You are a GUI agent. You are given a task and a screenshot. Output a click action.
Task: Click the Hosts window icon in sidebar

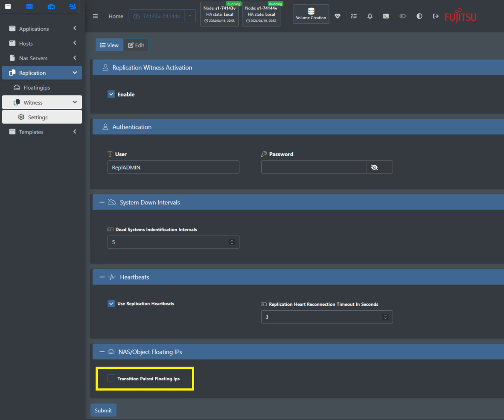click(12, 43)
